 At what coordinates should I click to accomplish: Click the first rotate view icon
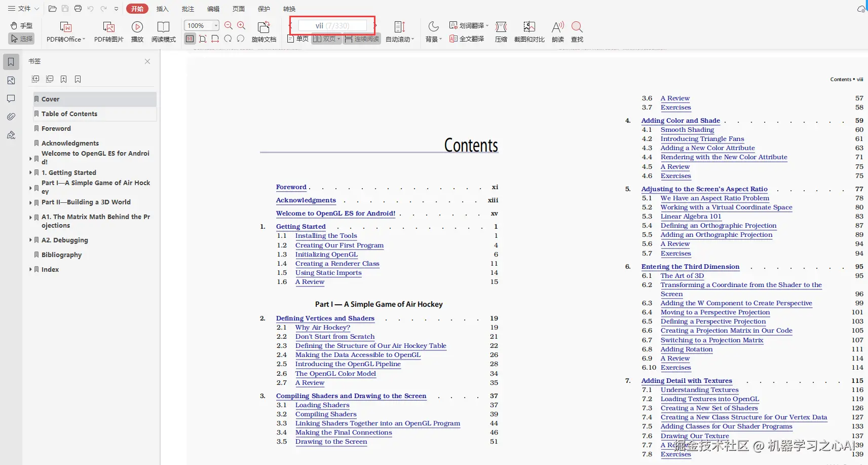[x=228, y=39]
